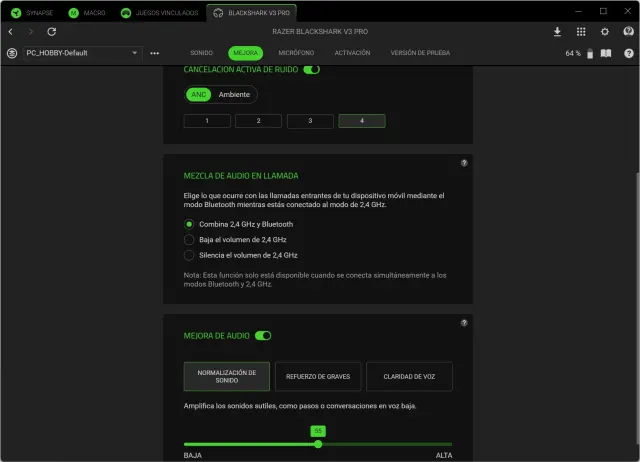Viewport: 640px width, 462px height.
Task: Set ANC level to 4
Action: (362, 121)
